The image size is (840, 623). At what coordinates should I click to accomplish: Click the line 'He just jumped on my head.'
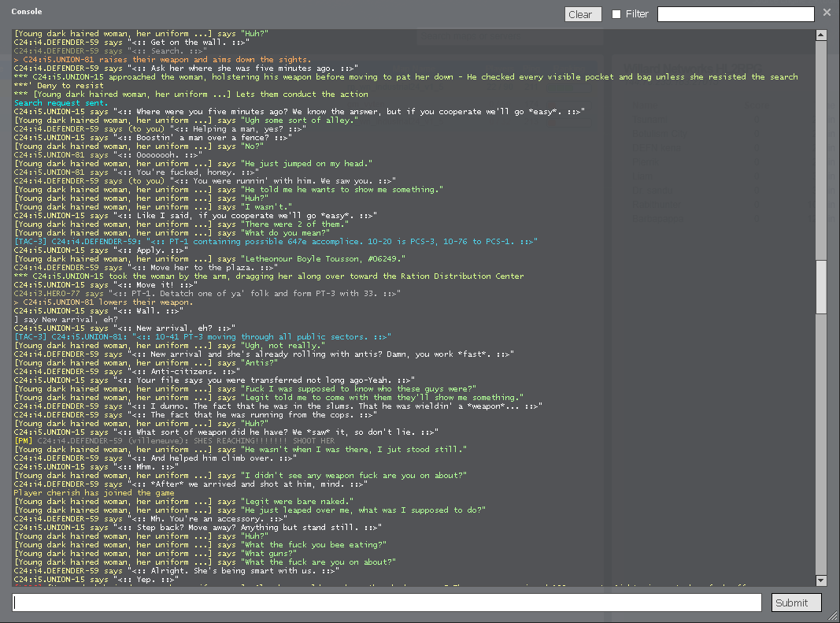(x=193, y=164)
